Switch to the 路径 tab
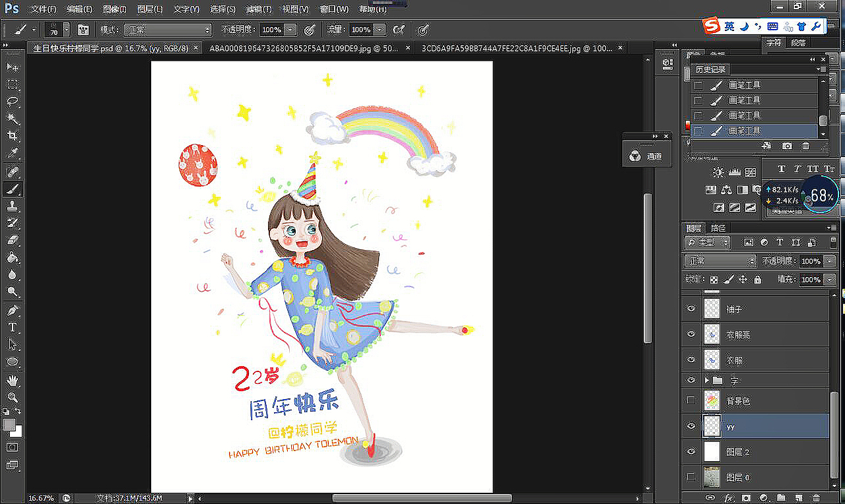845x504 pixels. pos(718,228)
